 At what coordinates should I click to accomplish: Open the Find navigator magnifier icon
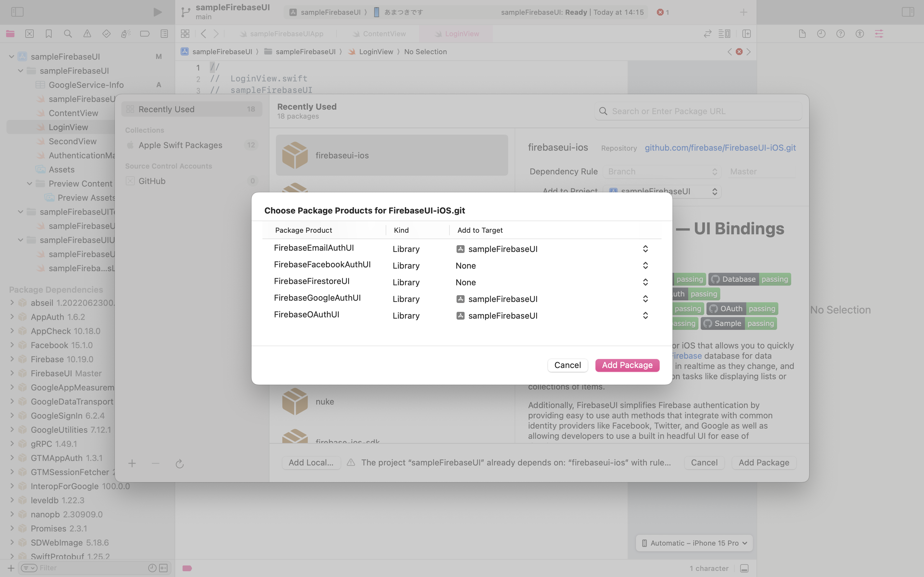coord(68,34)
